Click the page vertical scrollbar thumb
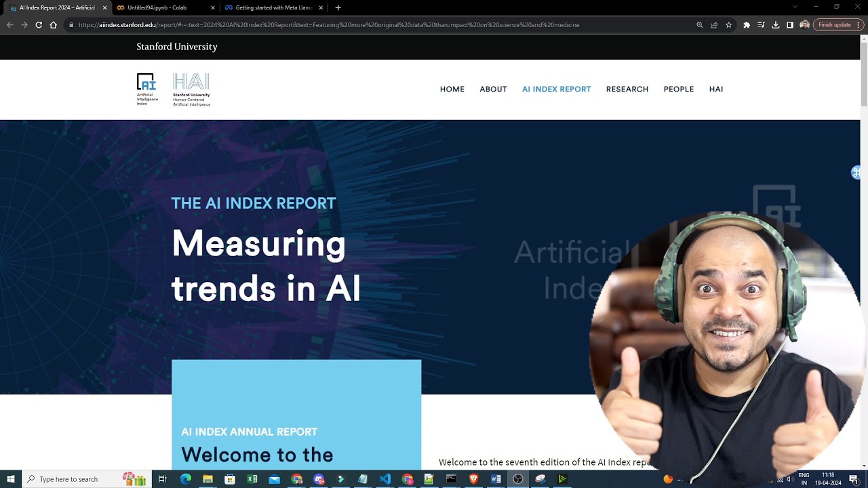Viewport: 868px width, 488px height. (864, 73)
